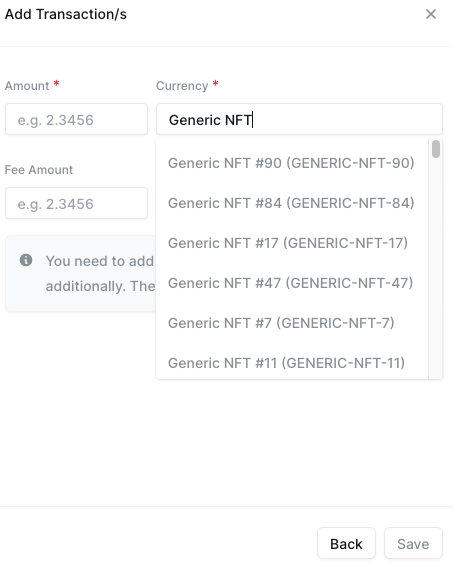The height and width of the screenshot is (566, 453).
Task: Select the Generic NFT #47 entry
Action: pos(292,283)
